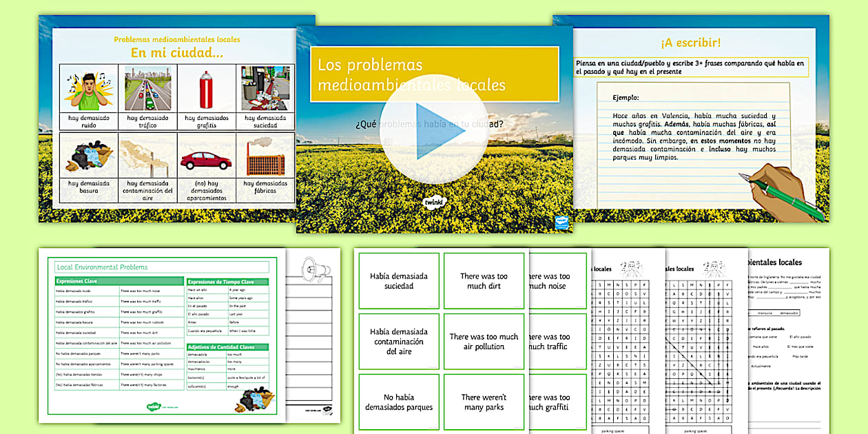Image resolution: width=868 pixels, height=434 pixels.
Task: Select the graffiti spray can icon
Action: 206,88
